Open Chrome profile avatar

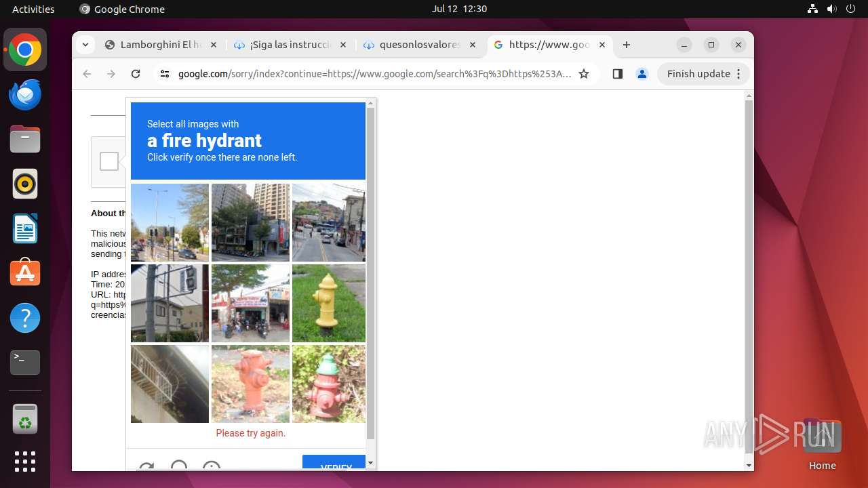point(642,74)
